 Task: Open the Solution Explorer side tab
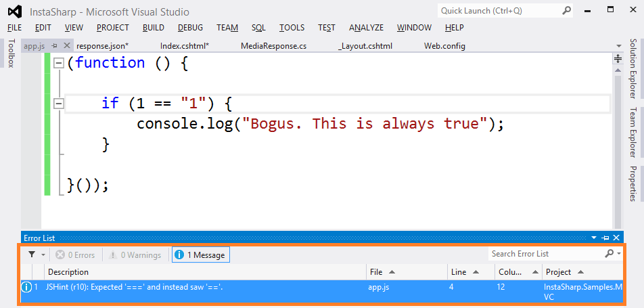[x=633, y=68]
